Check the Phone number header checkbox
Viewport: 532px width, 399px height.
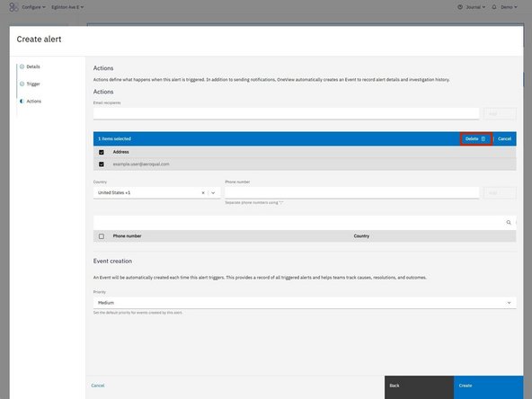click(102, 236)
